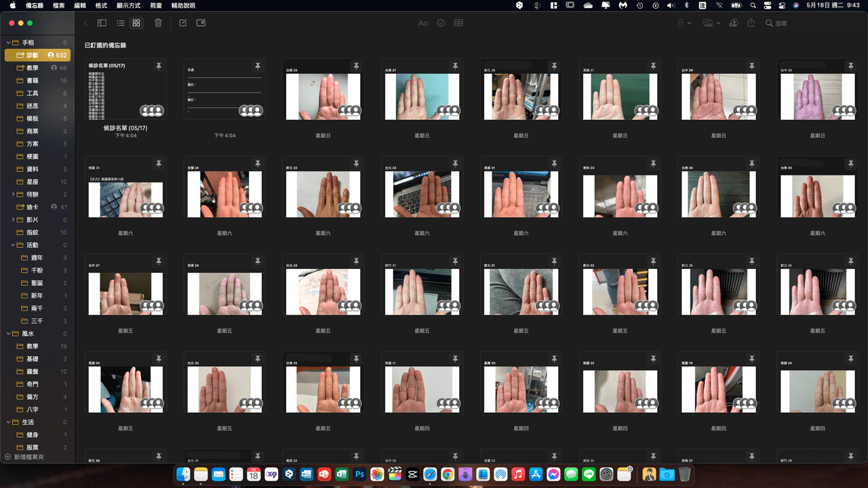Expand the 待辦 folder chevron

13,195
